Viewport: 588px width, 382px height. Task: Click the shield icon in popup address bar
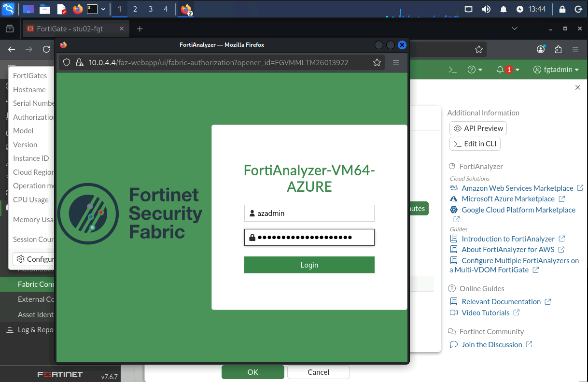67,62
